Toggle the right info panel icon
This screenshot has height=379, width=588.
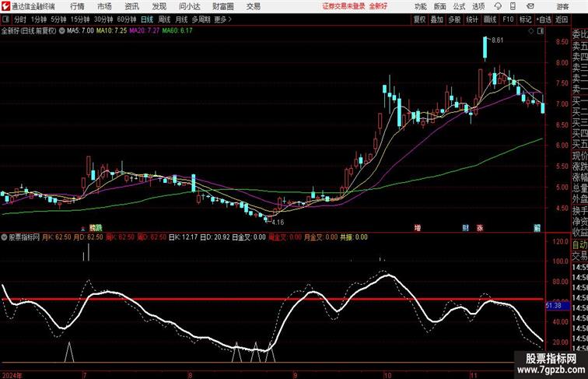[541, 32]
